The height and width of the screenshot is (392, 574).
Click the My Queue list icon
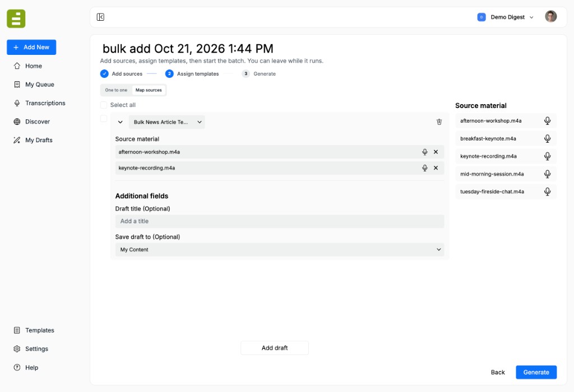tap(17, 85)
